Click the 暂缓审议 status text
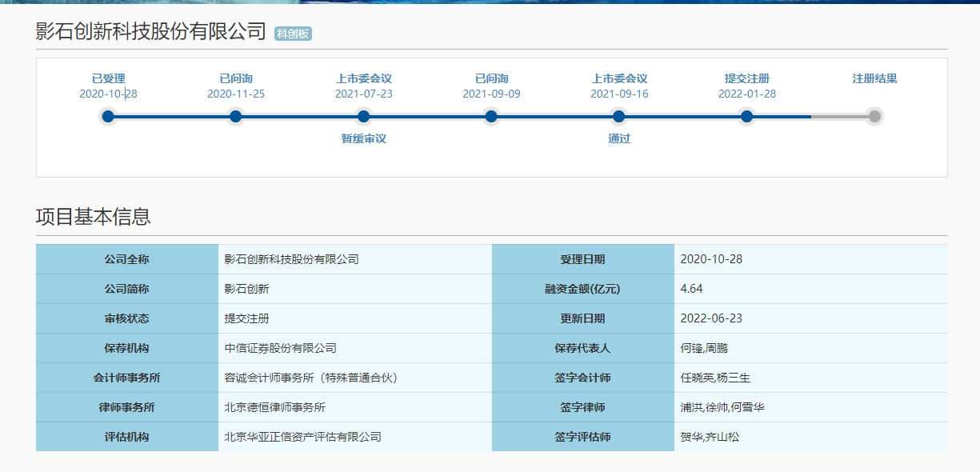Screen dimensions: 980x472 [x=363, y=138]
